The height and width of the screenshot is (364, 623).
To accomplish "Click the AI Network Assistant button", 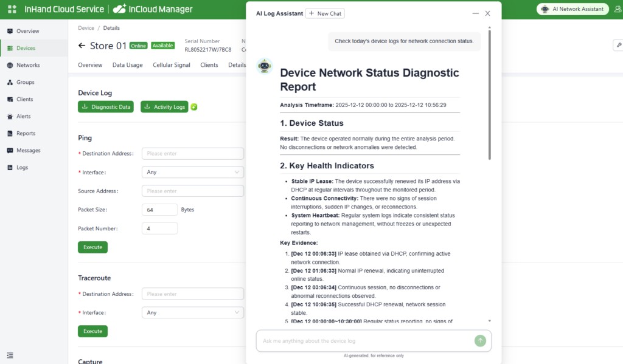I will (573, 9).
